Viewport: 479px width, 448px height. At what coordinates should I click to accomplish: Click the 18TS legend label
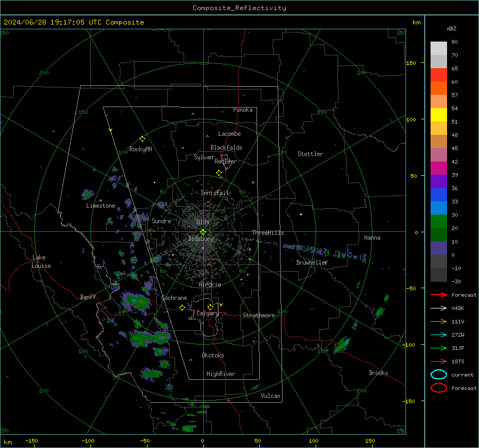pyautogui.click(x=458, y=361)
